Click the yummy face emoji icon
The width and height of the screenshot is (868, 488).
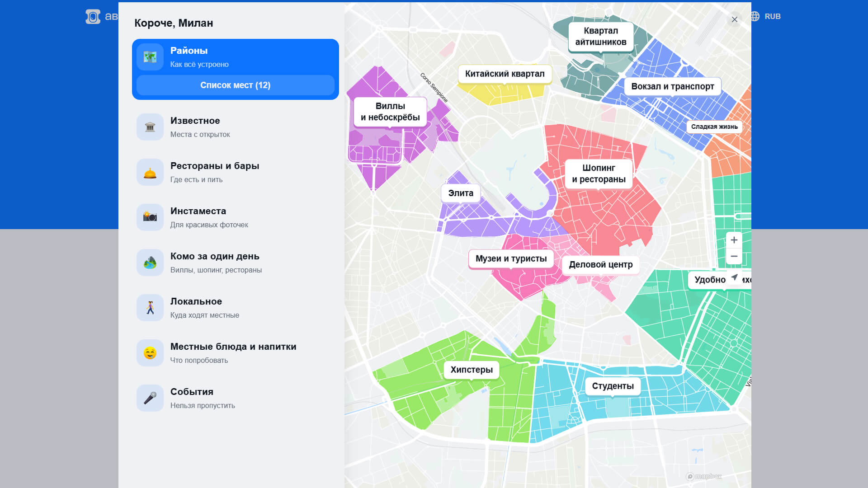click(150, 353)
